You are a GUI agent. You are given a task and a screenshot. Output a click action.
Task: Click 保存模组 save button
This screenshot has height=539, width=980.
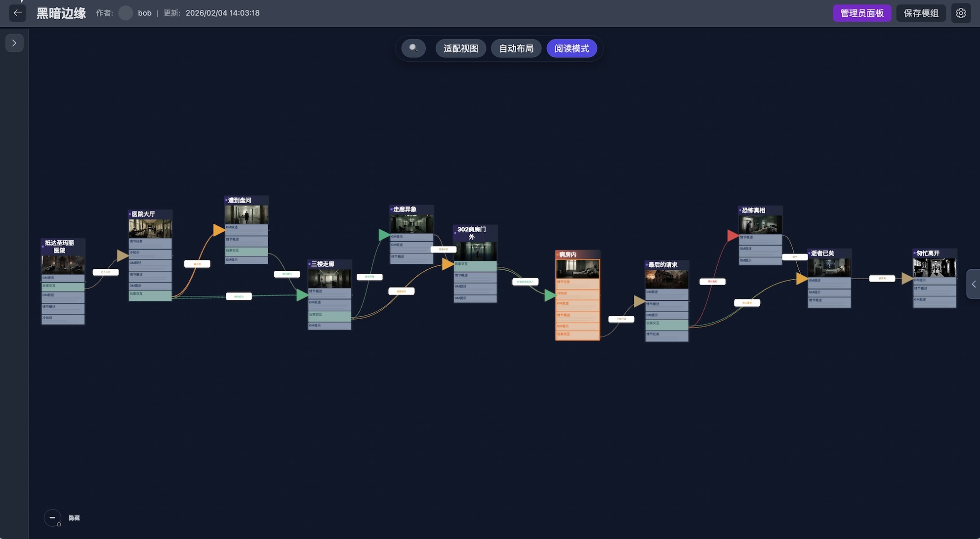click(921, 13)
